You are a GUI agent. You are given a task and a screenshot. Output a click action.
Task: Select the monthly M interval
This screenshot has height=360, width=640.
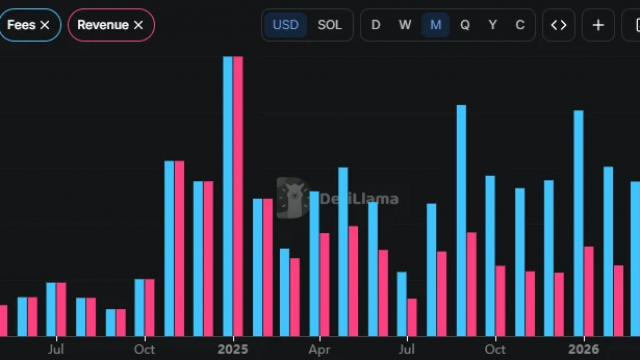[436, 25]
